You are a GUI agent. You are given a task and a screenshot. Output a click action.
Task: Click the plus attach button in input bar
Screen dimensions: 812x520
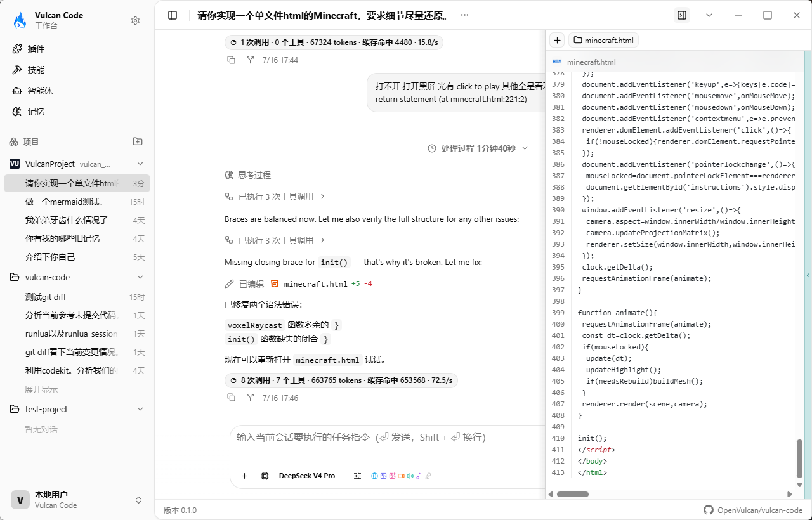[x=244, y=476]
